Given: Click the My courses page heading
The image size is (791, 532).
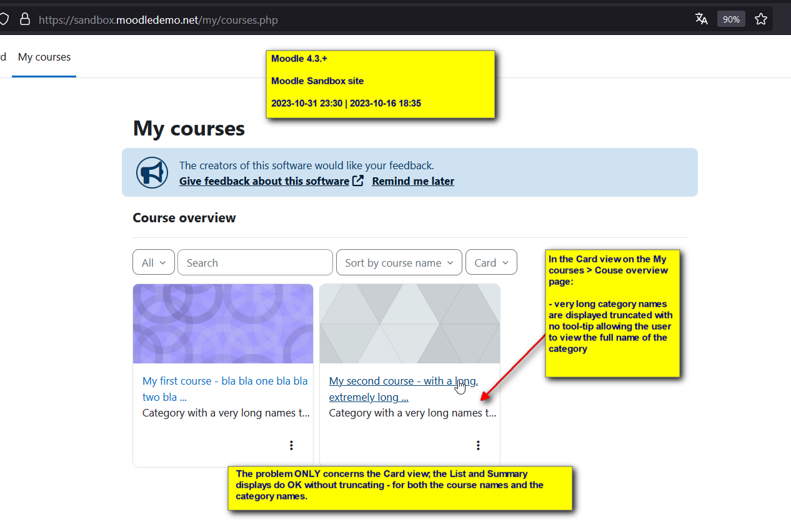Looking at the screenshot, I should tap(189, 129).
